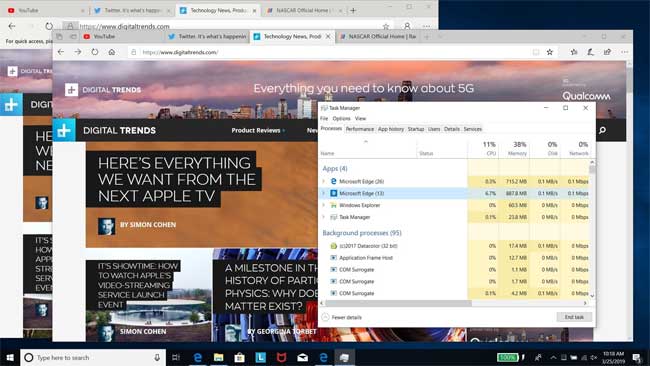This screenshot has height=366, width=650.
Task: Reload page in rear browser window
Action: pyautogui.click(x=49, y=26)
